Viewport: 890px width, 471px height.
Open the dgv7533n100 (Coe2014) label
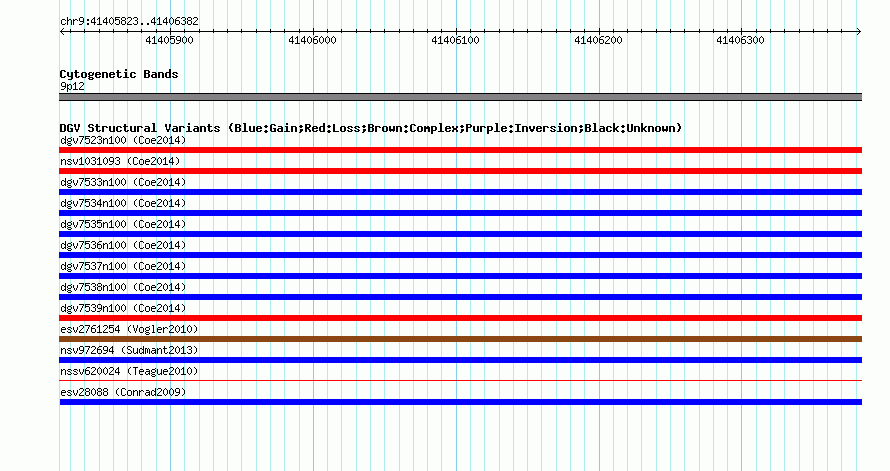coord(123,182)
